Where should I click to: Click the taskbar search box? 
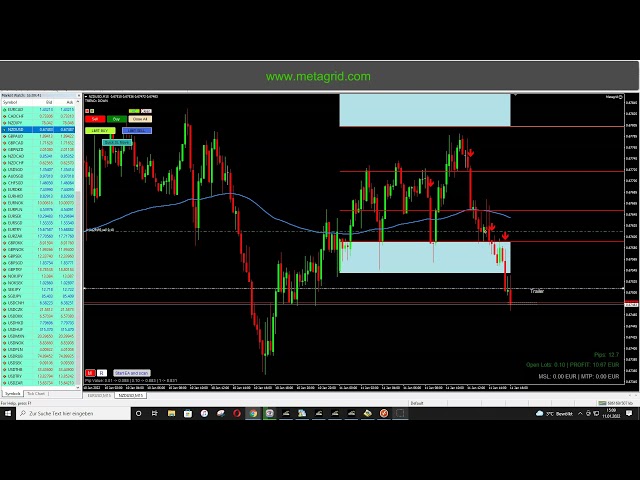(75, 413)
